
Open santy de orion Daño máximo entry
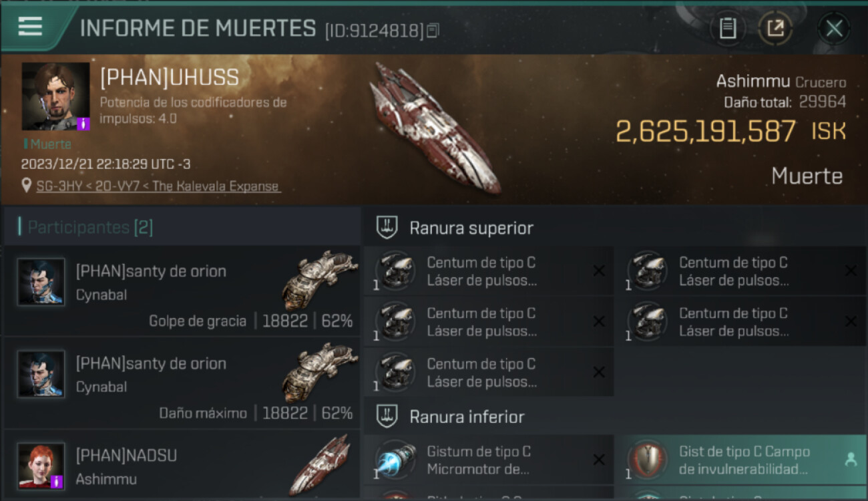(x=182, y=383)
